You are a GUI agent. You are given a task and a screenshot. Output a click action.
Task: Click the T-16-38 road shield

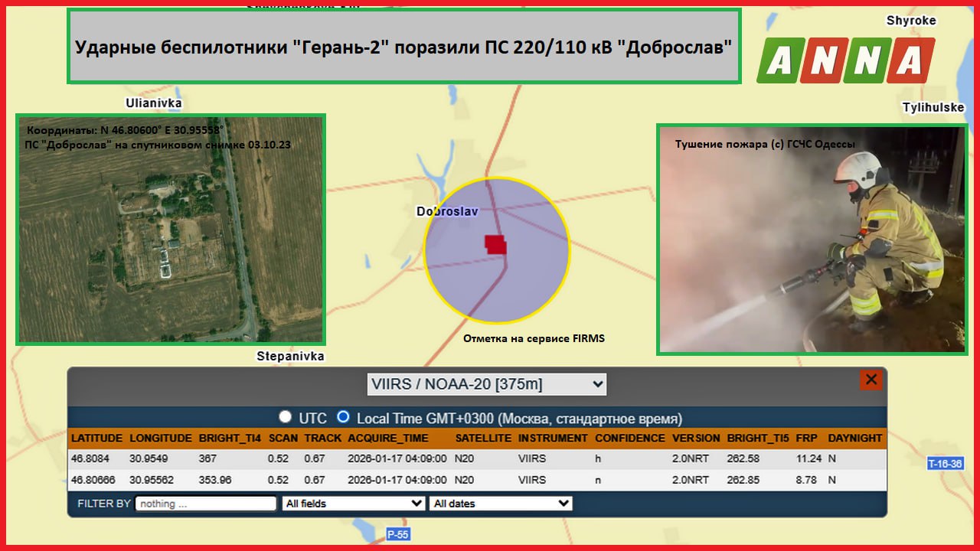[944, 464]
